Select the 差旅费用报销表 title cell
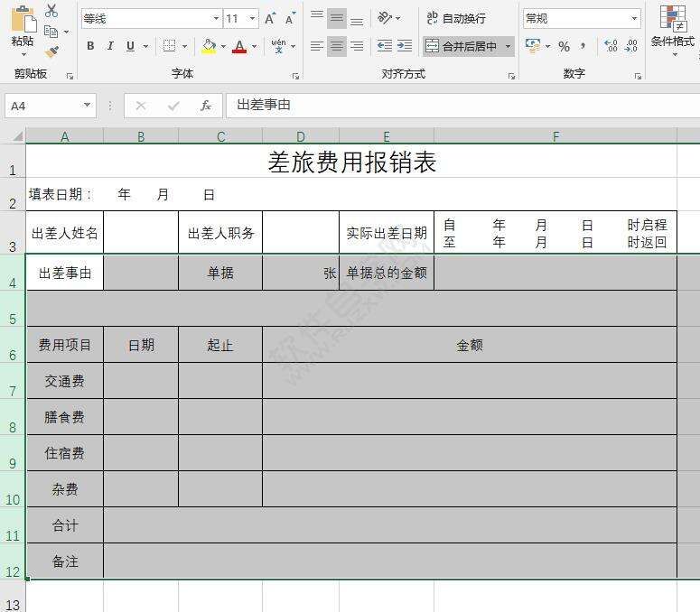The height and width of the screenshot is (612, 700). [x=351, y=162]
